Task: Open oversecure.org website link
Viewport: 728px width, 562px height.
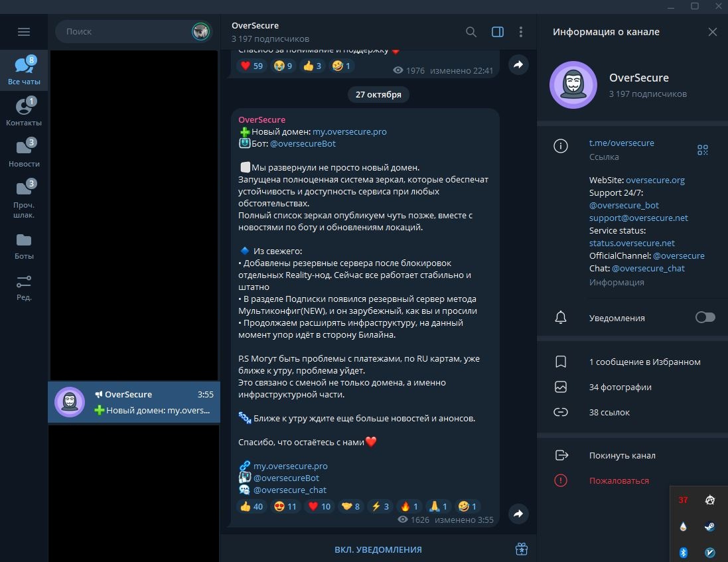Action: (x=655, y=180)
